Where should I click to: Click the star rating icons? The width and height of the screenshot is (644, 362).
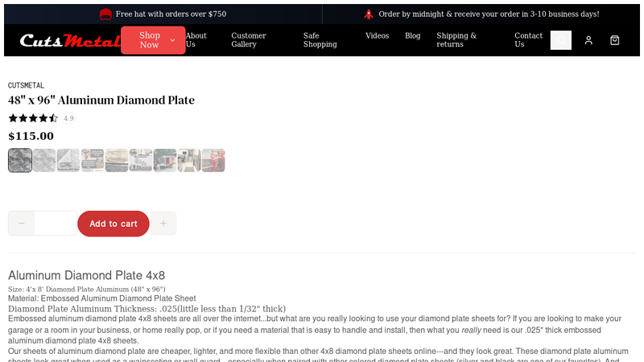33,118
